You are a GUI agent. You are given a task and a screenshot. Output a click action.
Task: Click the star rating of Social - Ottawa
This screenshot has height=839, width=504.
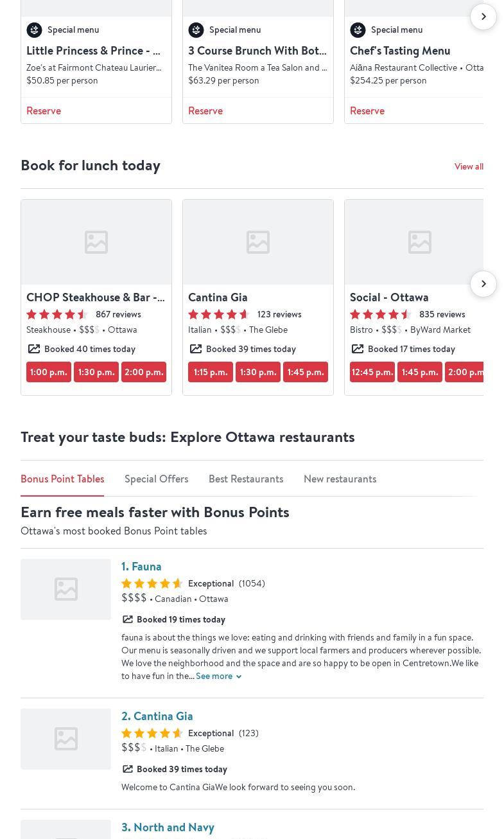coord(381,314)
